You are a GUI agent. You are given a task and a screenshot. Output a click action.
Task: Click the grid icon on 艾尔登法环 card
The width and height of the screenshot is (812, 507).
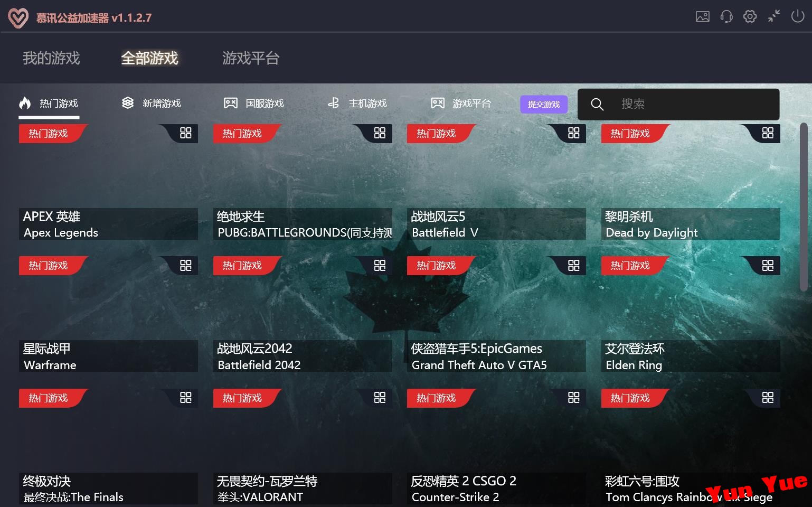pos(768,266)
